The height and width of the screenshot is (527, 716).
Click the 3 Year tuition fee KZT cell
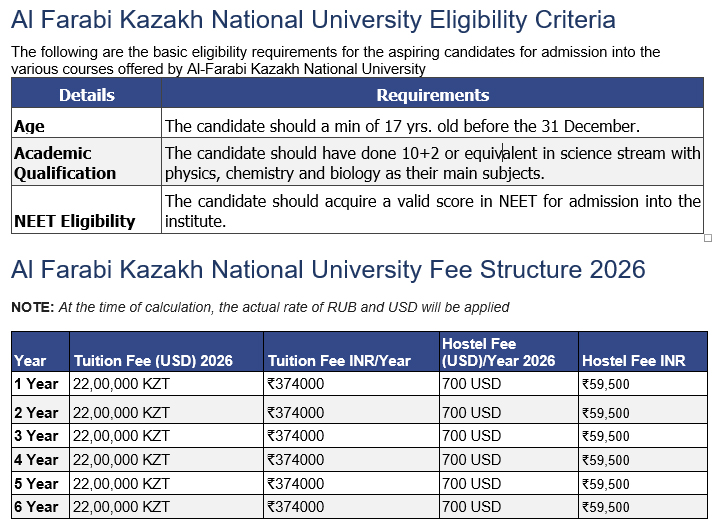122,436
